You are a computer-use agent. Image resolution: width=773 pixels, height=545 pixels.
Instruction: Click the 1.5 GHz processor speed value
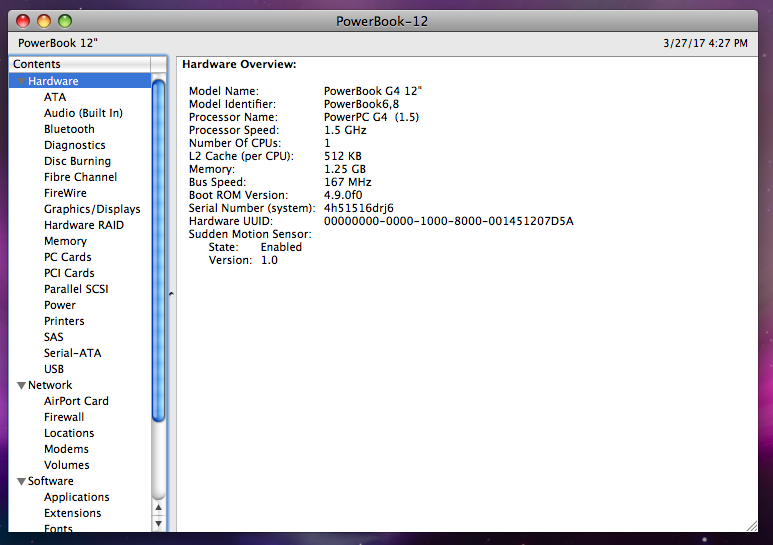[345, 130]
